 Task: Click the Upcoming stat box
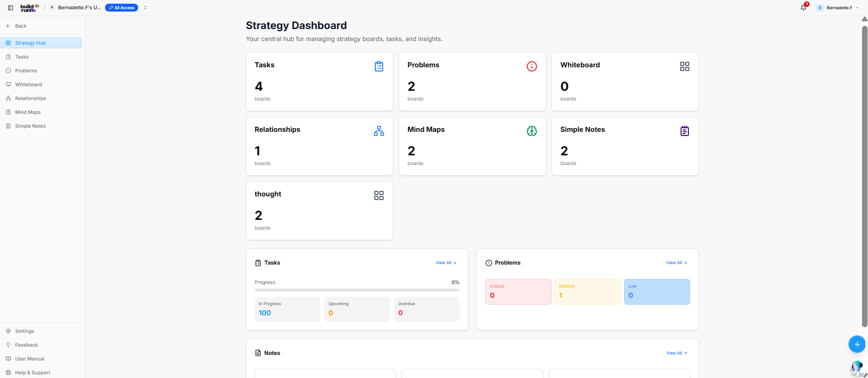click(357, 309)
